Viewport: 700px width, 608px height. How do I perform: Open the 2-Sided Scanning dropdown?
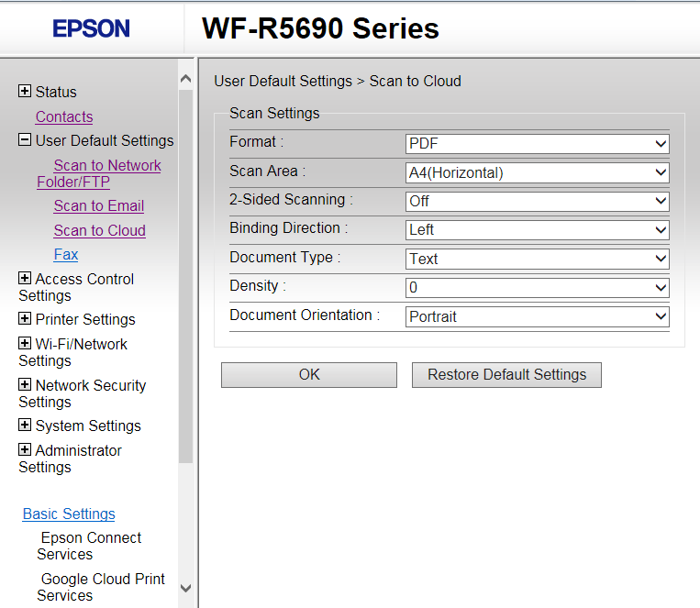537,202
